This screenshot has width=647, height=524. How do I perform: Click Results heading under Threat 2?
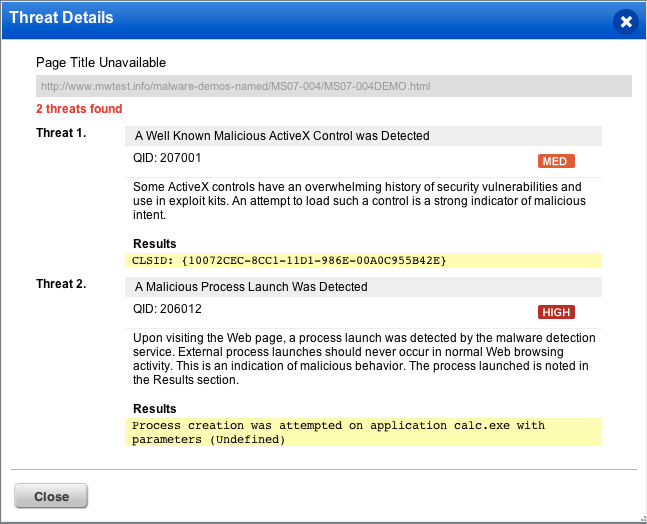(155, 408)
